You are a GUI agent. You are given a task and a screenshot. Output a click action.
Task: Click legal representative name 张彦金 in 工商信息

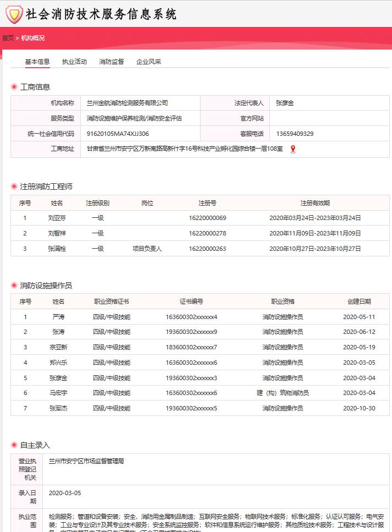284,103
